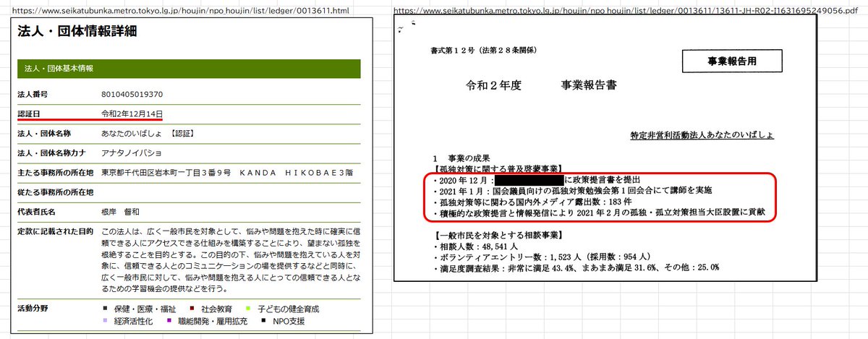
Task: Click the heading 1 事業の成果
Action: tap(463, 158)
